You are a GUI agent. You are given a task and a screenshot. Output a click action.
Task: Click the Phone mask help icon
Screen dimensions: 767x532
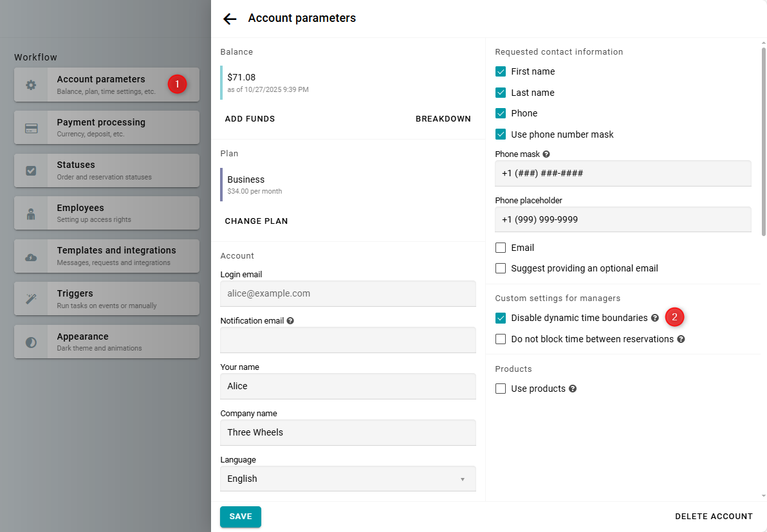[546, 154]
